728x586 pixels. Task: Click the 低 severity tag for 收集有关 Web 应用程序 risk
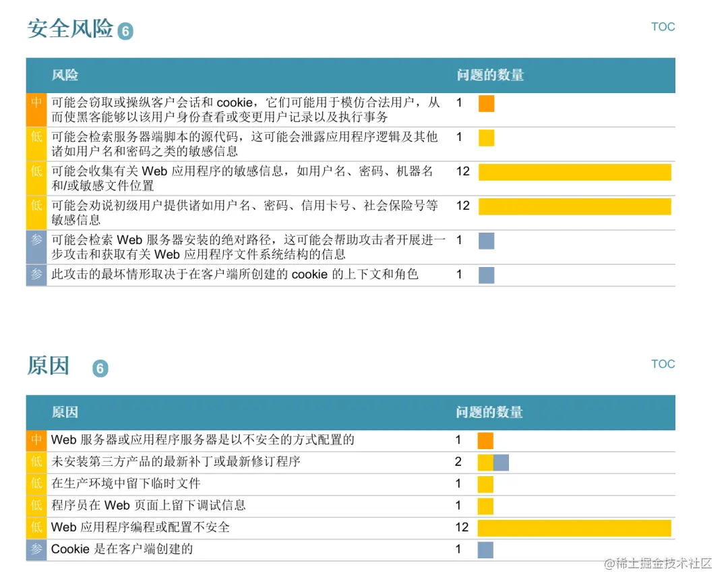click(x=36, y=179)
